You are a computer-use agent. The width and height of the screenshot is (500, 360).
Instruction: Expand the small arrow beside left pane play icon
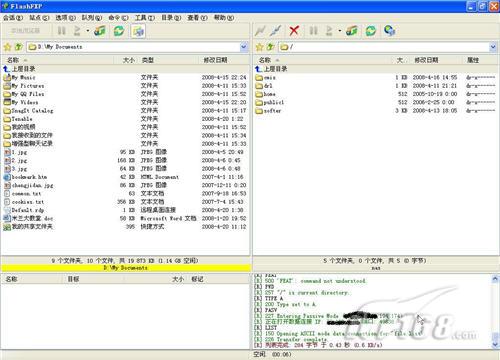point(88,31)
